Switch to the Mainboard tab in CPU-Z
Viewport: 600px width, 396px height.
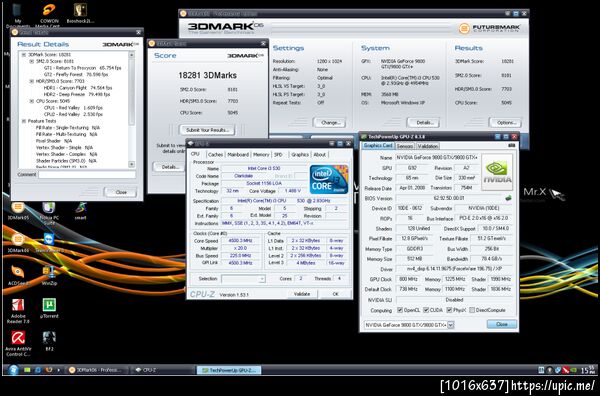tap(238, 155)
